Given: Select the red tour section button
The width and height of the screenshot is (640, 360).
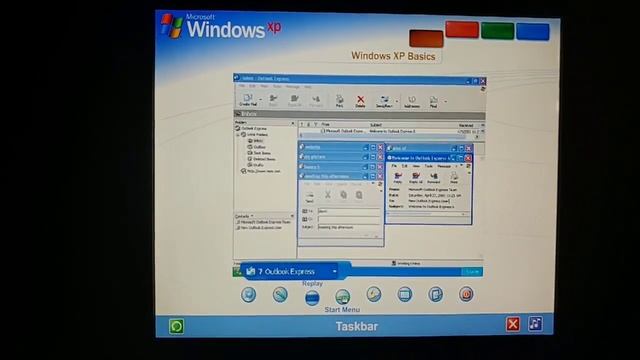Looking at the screenshot, I should [462, 30].
